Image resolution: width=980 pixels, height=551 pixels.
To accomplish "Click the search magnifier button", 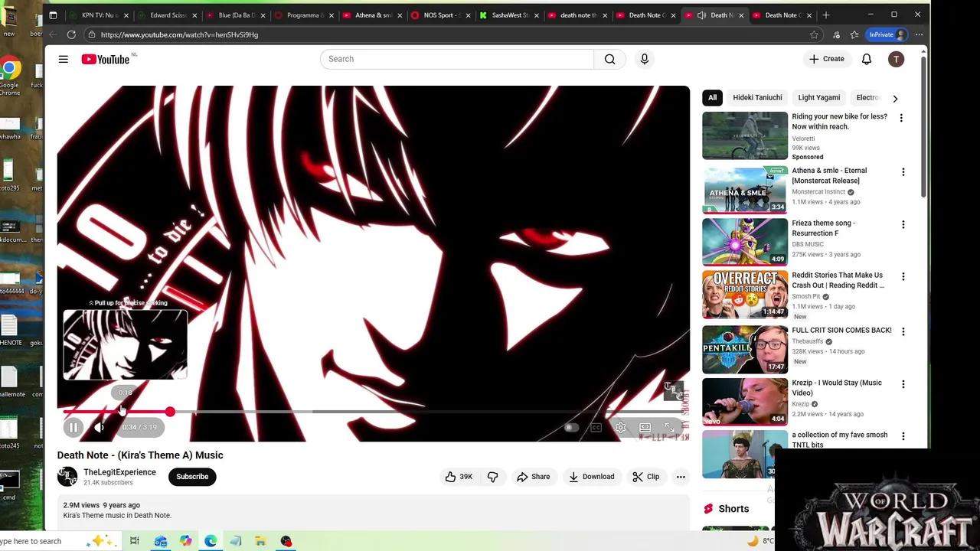I will 609,59.
